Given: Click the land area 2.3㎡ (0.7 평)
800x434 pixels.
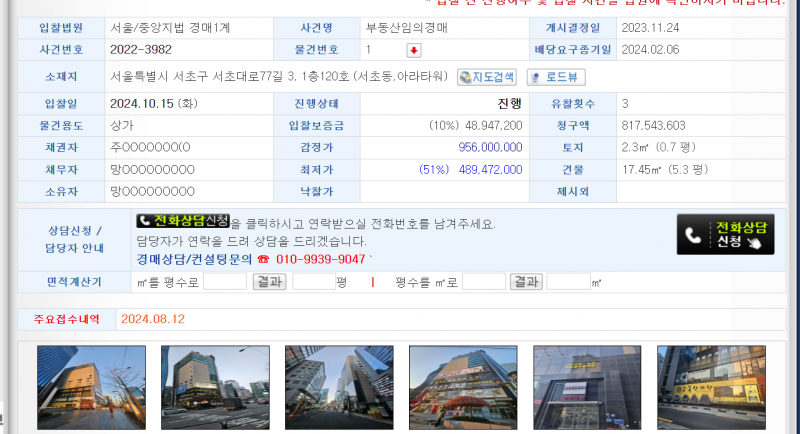Looking at the screenshot, I should (x=659, y=147).
